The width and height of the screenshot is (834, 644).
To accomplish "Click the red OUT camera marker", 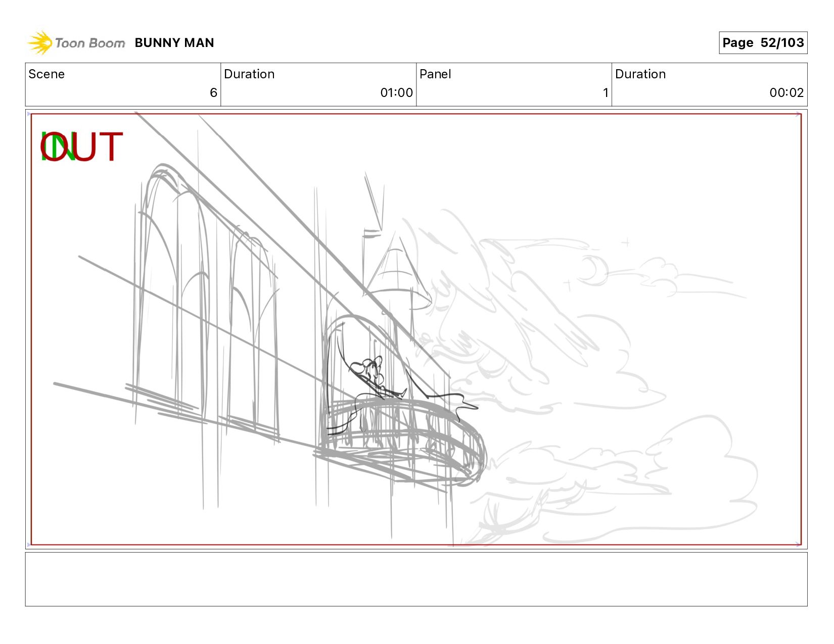I will pyautogui.click(x=81, y=147).
